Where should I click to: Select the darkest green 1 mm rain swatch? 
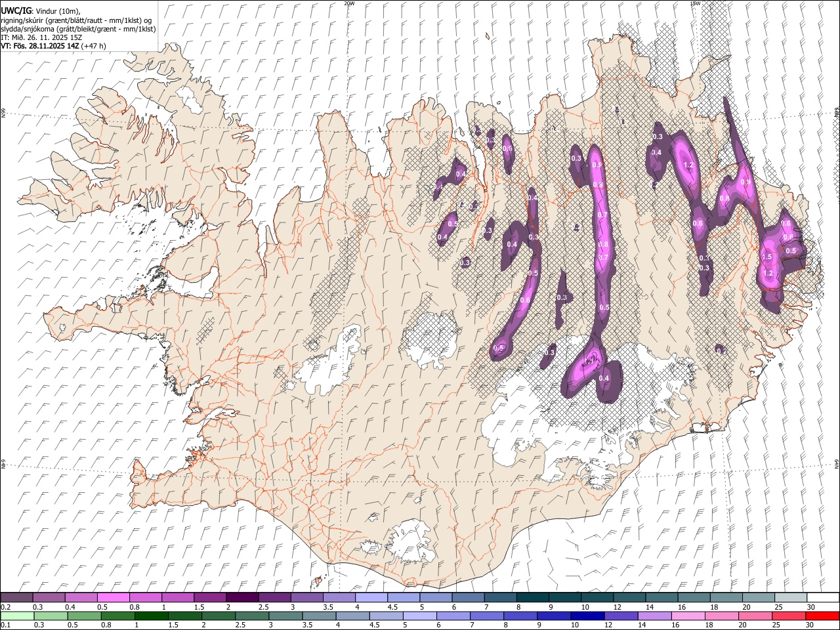151,616
